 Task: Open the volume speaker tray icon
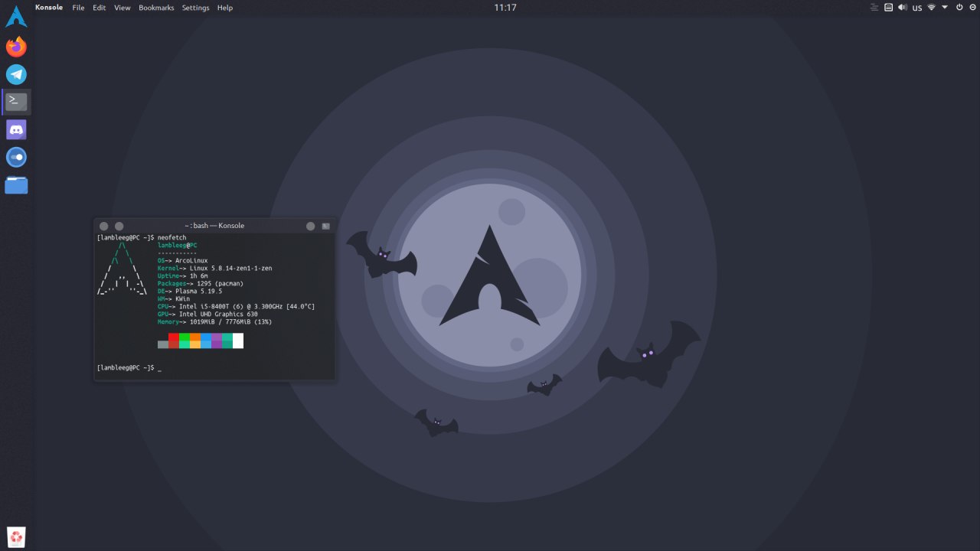point(902,7)
